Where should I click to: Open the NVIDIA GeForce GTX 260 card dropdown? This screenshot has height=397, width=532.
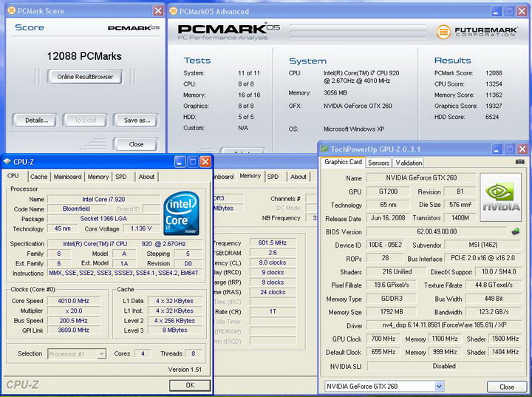(439, 386)
